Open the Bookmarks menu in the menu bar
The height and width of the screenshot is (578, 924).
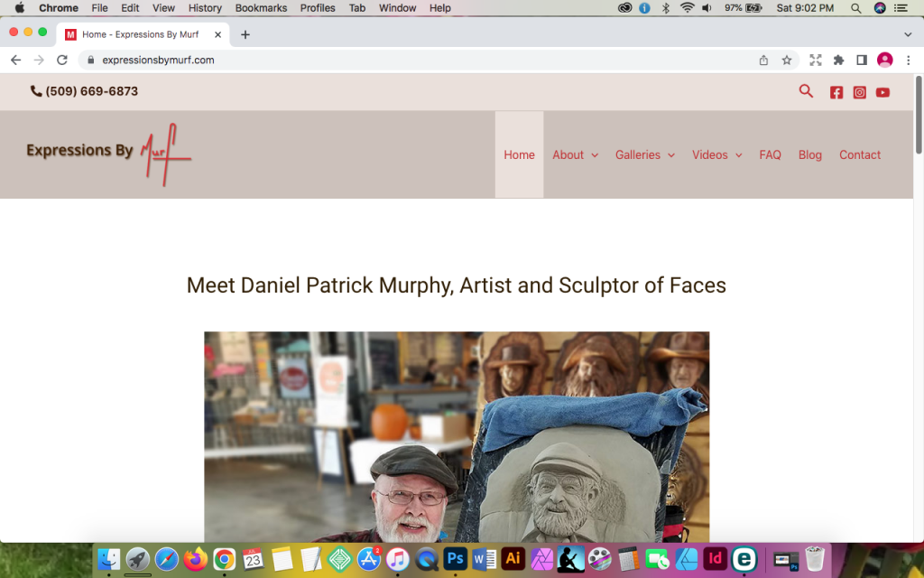pyautogui.click(x=260, y=8)
